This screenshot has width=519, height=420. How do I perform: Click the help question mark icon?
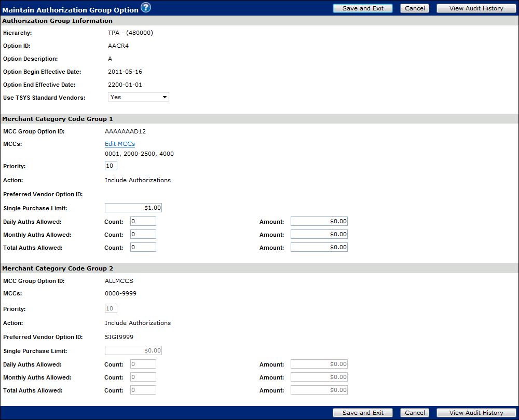pyautogui.click(x=146, y=8)
